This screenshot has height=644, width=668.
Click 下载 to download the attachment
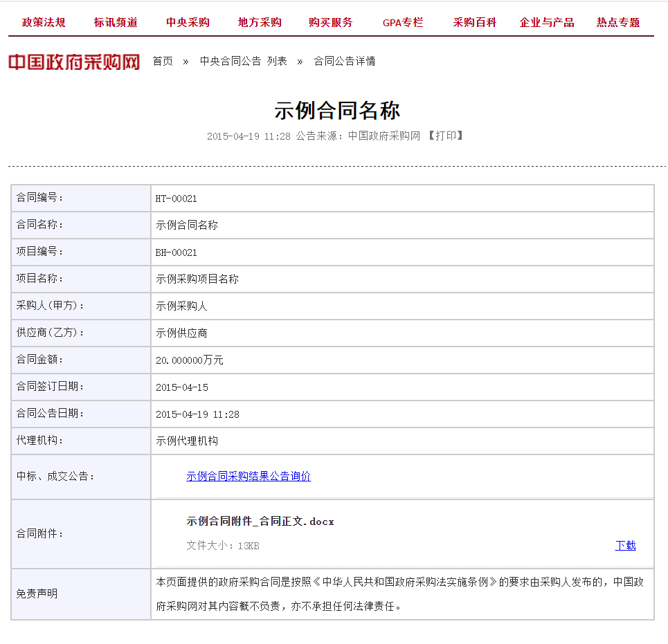coord(625,545)
